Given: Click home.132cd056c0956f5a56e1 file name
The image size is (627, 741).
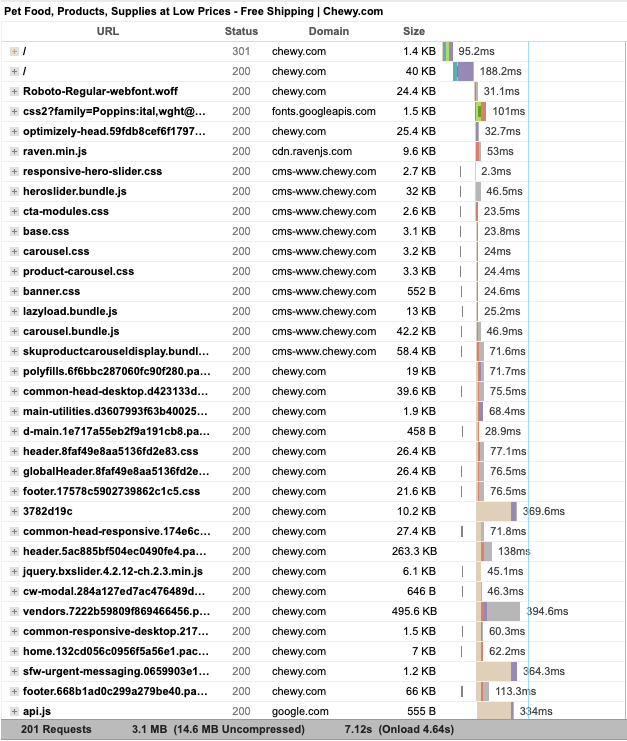Looking at the screenshot, I should point(114,652).
